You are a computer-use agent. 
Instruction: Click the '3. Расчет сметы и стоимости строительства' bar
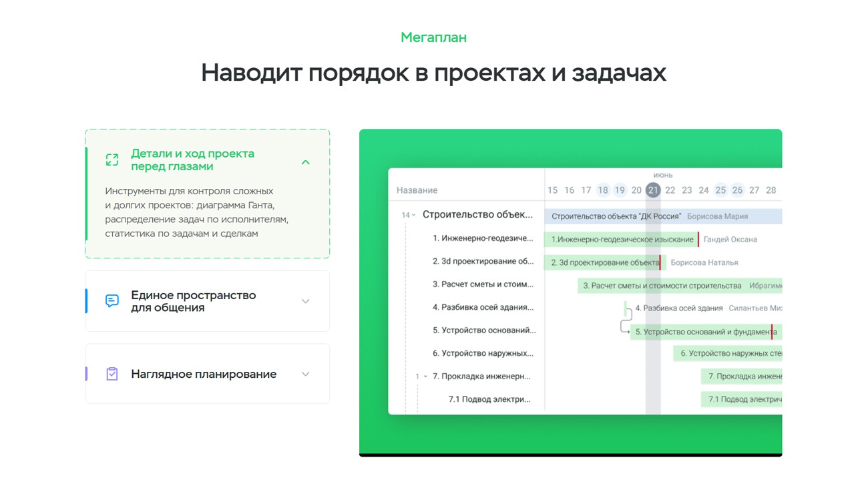(x=661, y=286)
